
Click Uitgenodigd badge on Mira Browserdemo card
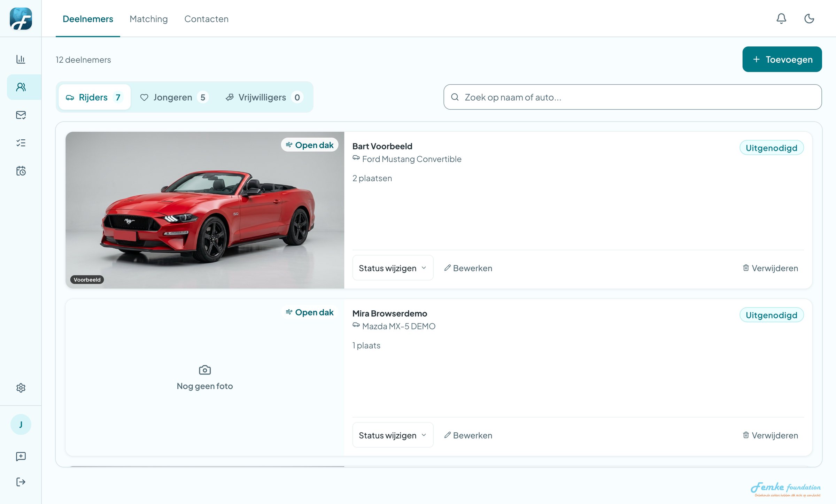tap(772, 315)
